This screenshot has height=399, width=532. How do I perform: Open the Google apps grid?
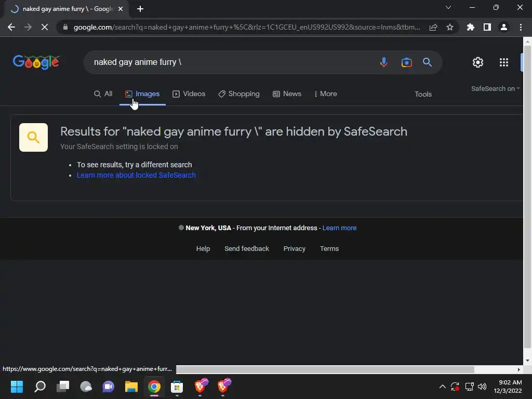(x=504, y=62)
